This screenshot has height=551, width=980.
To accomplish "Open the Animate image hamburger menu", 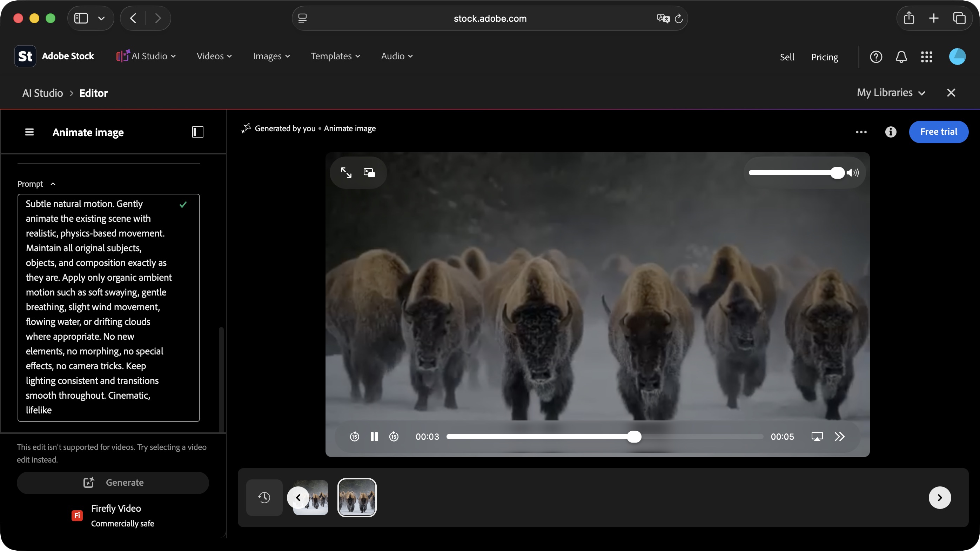I will [29, 132].
